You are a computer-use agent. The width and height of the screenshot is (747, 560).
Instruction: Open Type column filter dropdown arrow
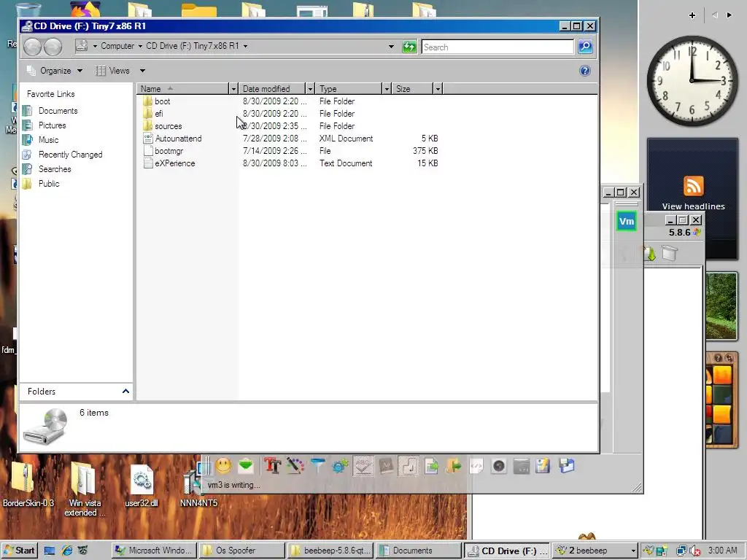[387, 89]
